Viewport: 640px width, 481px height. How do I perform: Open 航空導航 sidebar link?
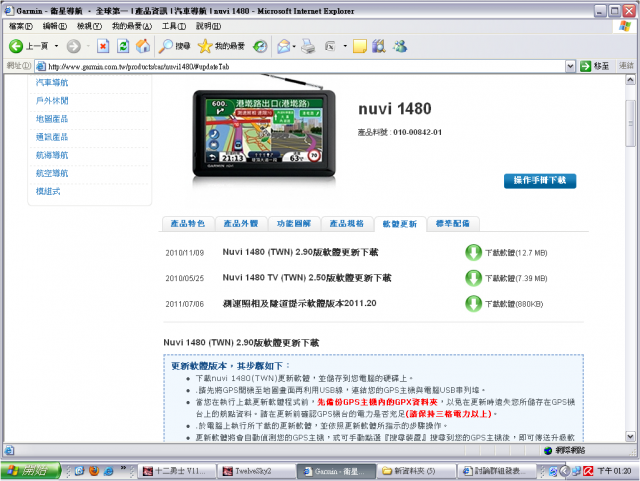pos(52,173)
